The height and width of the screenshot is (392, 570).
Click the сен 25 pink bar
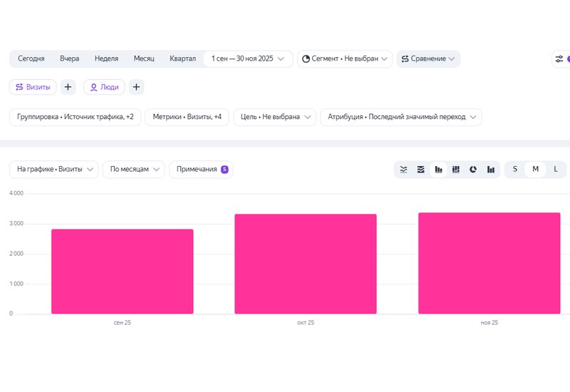click(x=122, y=272)
